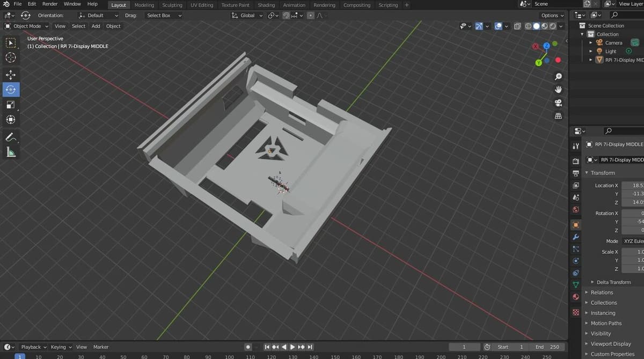Open the Options dropdown in viewport
644x359 pixels.
click(x=552, y=16)
